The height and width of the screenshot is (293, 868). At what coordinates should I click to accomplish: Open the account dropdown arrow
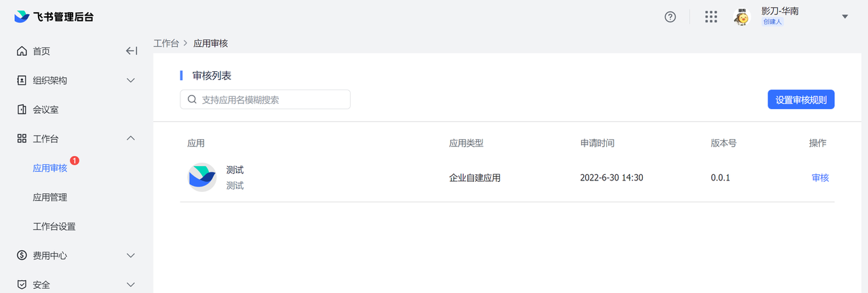845,17
